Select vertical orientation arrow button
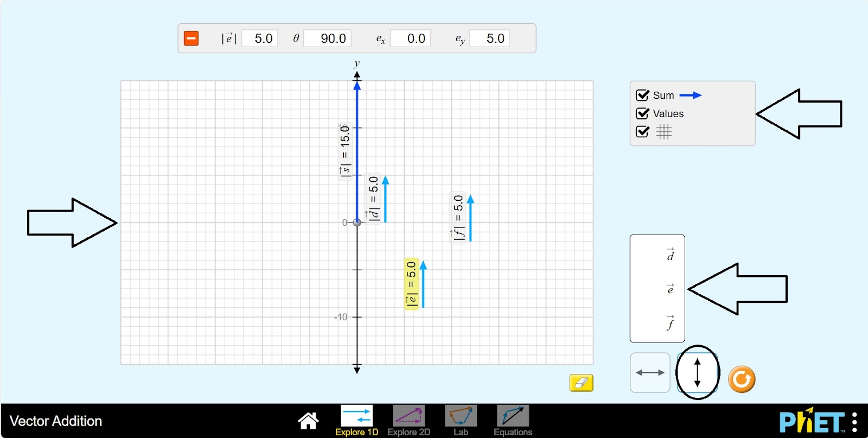868x438 pixels. (x=697, y=373)
